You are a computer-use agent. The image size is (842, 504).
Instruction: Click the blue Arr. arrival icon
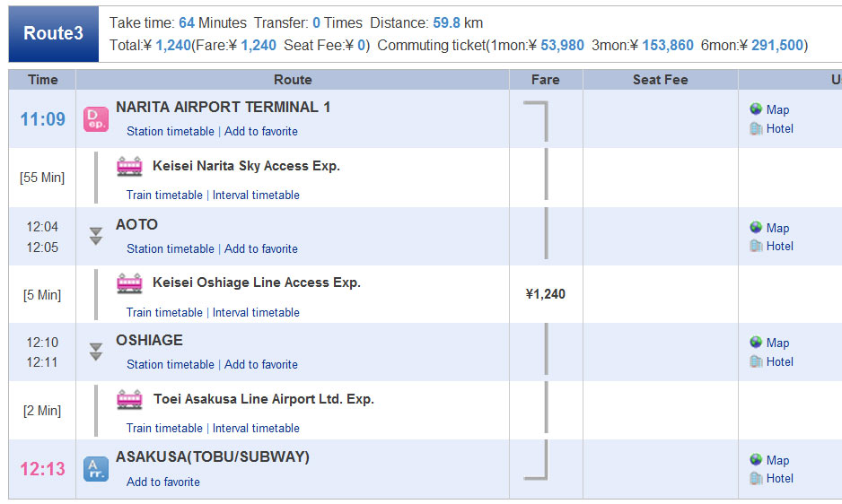click(95, 469)
